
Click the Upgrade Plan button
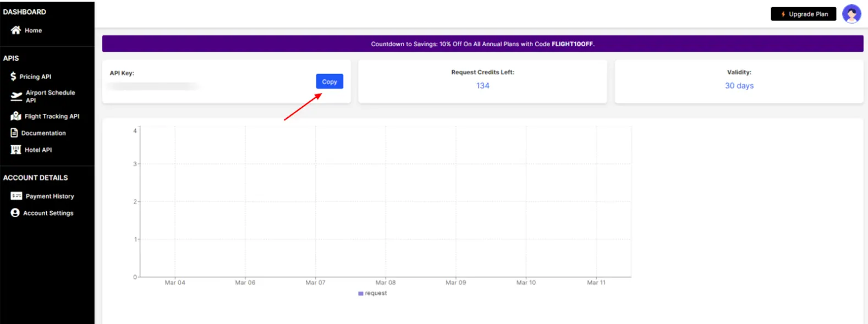click(x=804, y=14)
